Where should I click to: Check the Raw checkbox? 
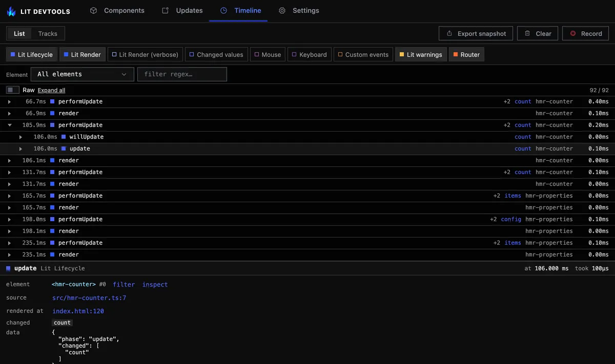13,90
